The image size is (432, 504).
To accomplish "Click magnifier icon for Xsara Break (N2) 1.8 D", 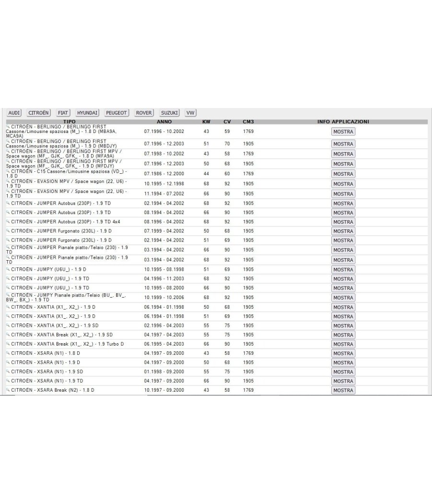I will tap(8, 390).
